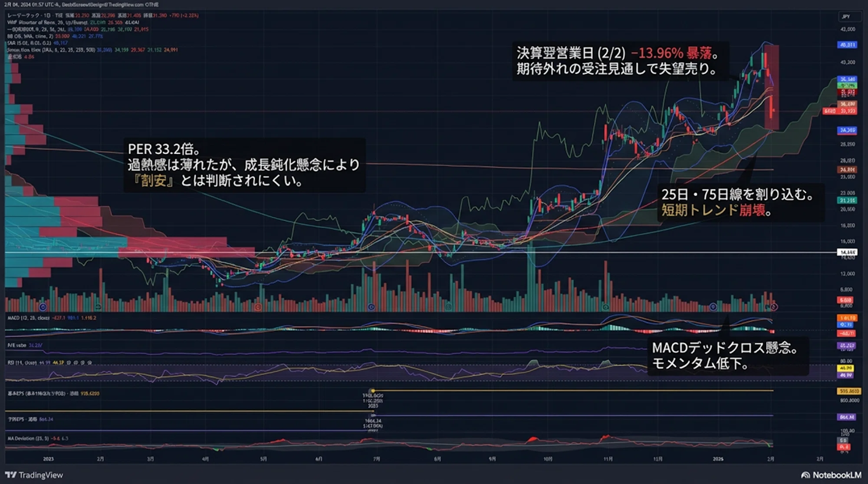Click the 11月 time axis label
The image size is (868, 484).
click(x=608, y=459)
